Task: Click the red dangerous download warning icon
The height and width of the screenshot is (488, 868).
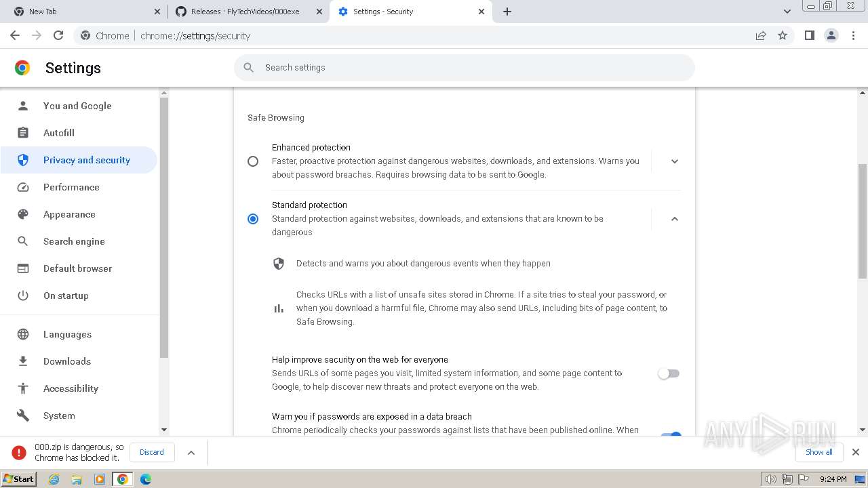Action: pos(19,452)
